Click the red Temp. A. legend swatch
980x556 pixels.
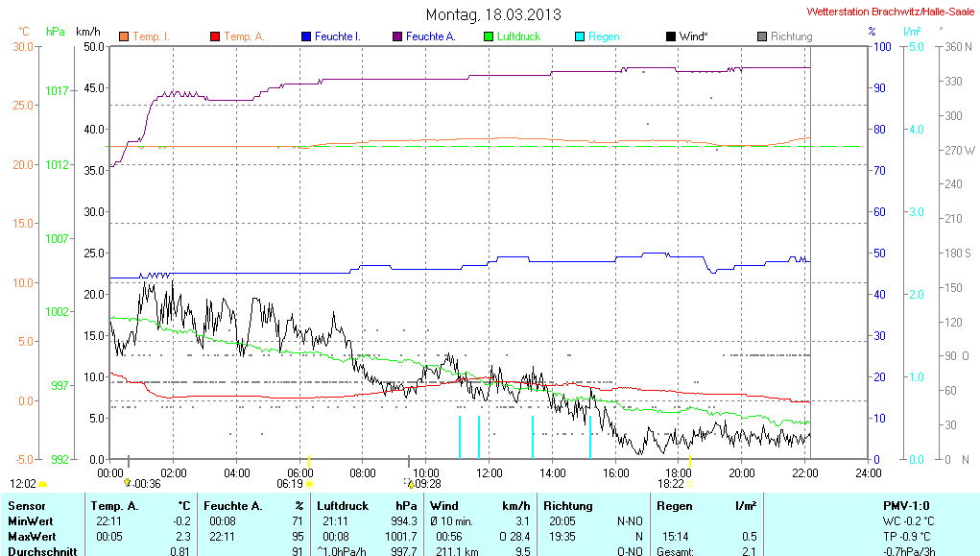pos(214,36)
